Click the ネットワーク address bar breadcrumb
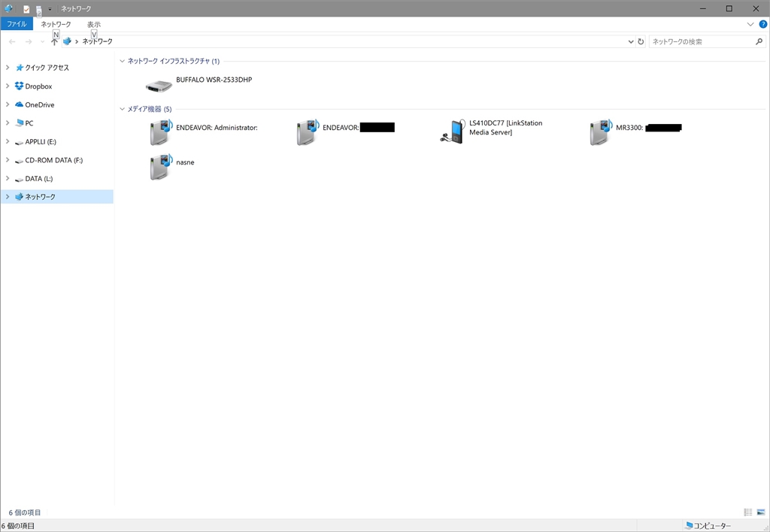 coord(97,42)
